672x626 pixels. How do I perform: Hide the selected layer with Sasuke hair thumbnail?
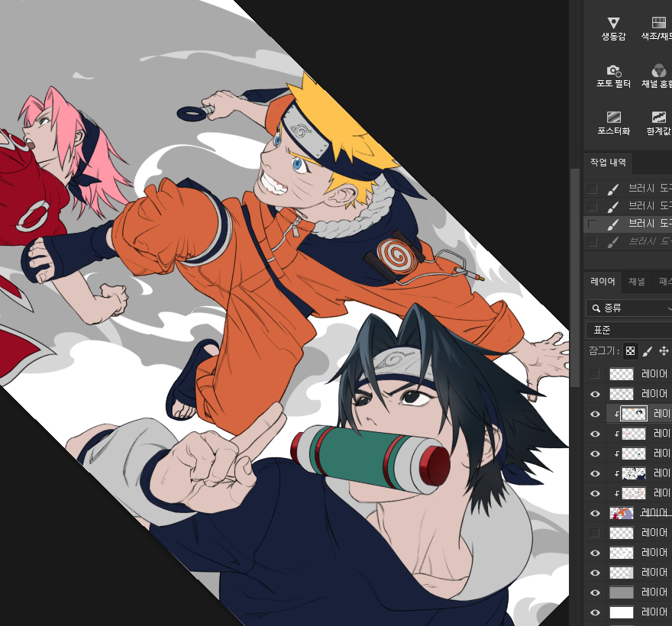point(595,414)
